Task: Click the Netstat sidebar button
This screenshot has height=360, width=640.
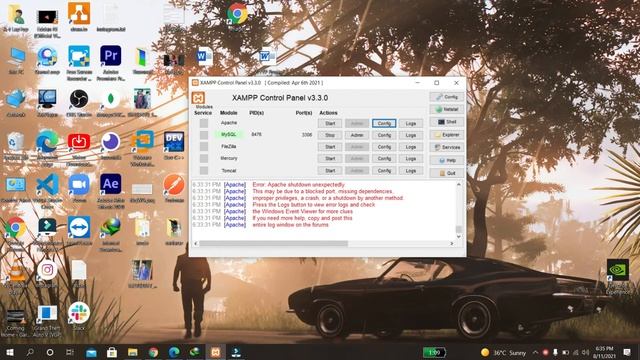Action: click(447, 109)
